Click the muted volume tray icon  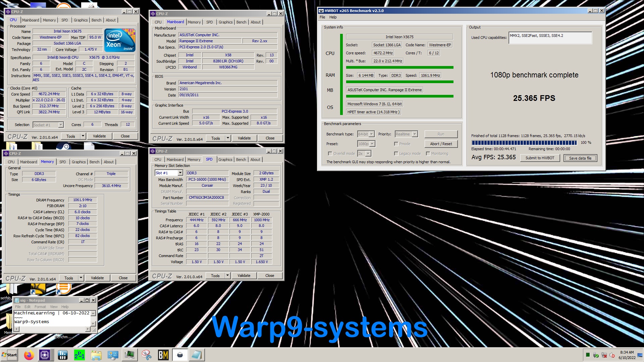[x=612, y=355]
